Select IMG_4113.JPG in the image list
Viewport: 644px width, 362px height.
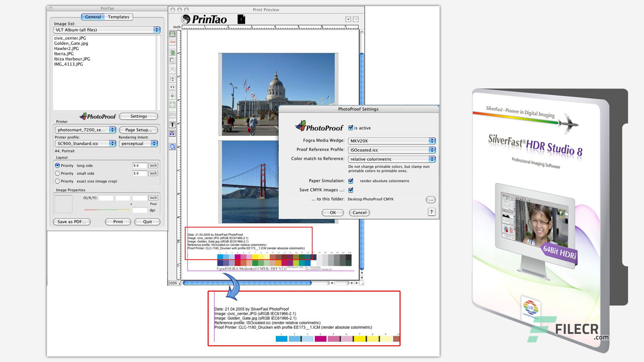68,64
